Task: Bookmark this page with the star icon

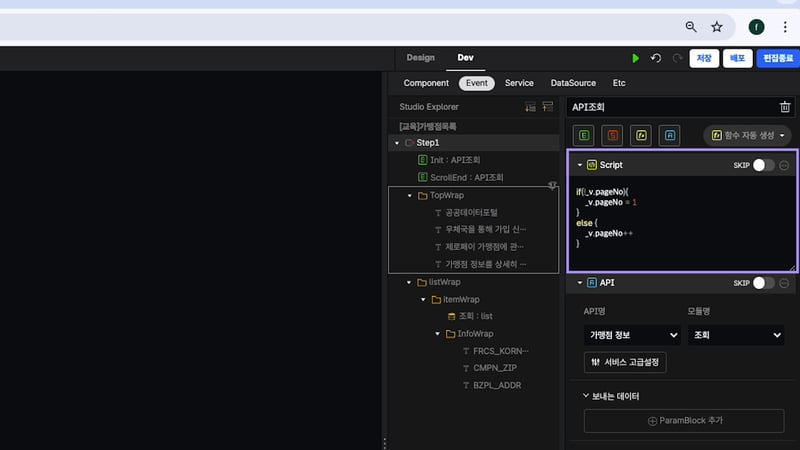Action: tap(717, 27)
